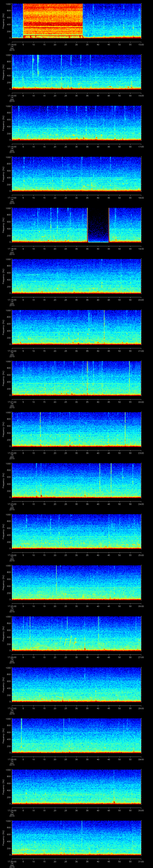Click Frequency (Hz) axis label of the 17:14 panel
Image resolution: width=153 pixels, height=868 pixels.
[x=3, y=21]
